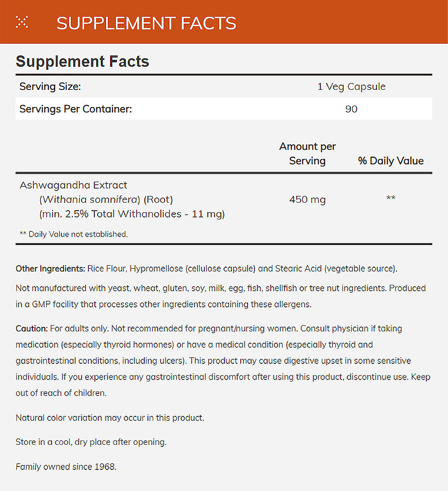The width and height of the screenshot is (448, 491).
Task: Click the % Daily Value column header
Action: pos(391,161)
